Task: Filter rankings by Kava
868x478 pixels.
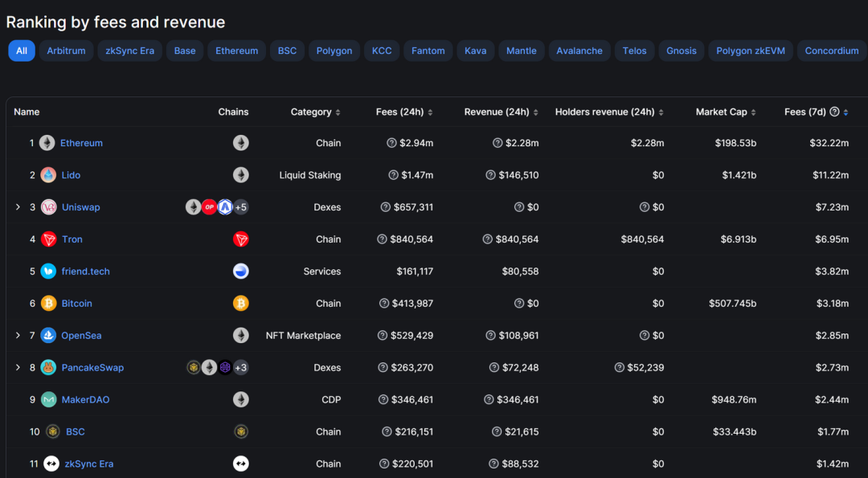Action: [476, 51]
